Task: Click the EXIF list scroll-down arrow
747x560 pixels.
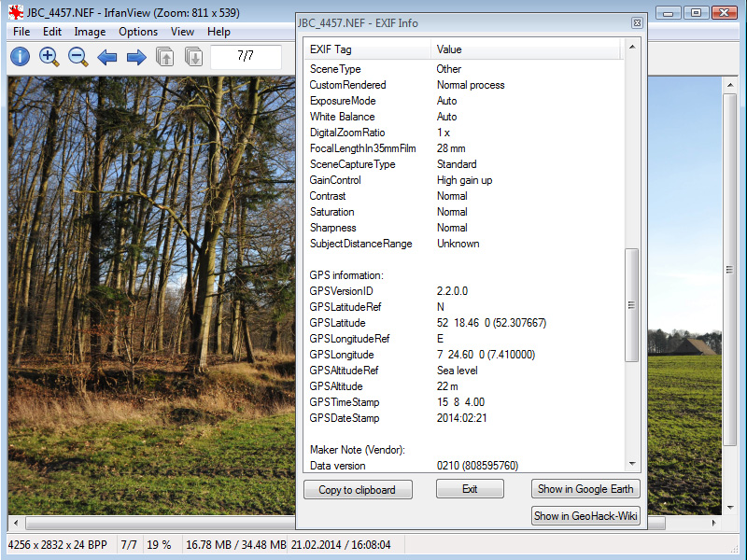Action: pyautogui.click(x=632, y=464)
